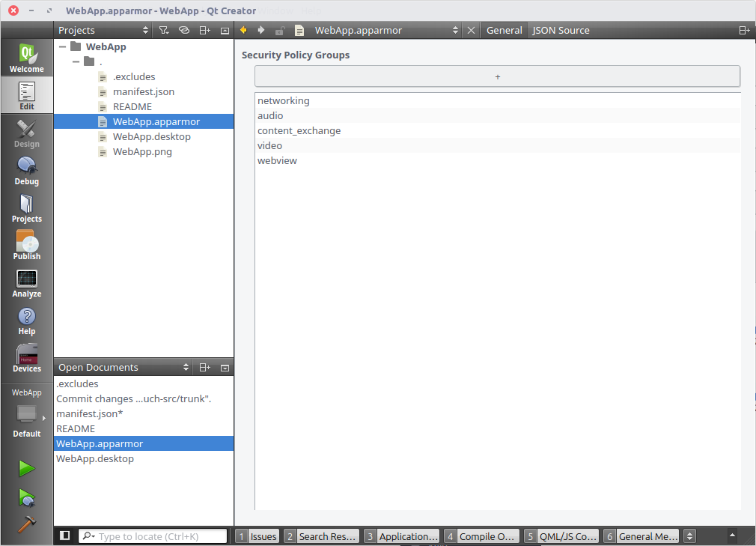Open the Devices mode
756x546 pixels.
tap(26, 358)
